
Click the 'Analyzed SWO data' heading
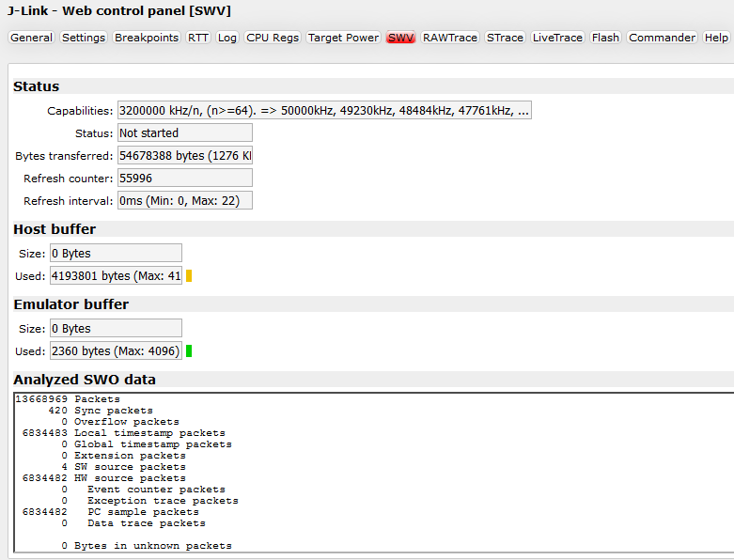(x=85, y=380)
